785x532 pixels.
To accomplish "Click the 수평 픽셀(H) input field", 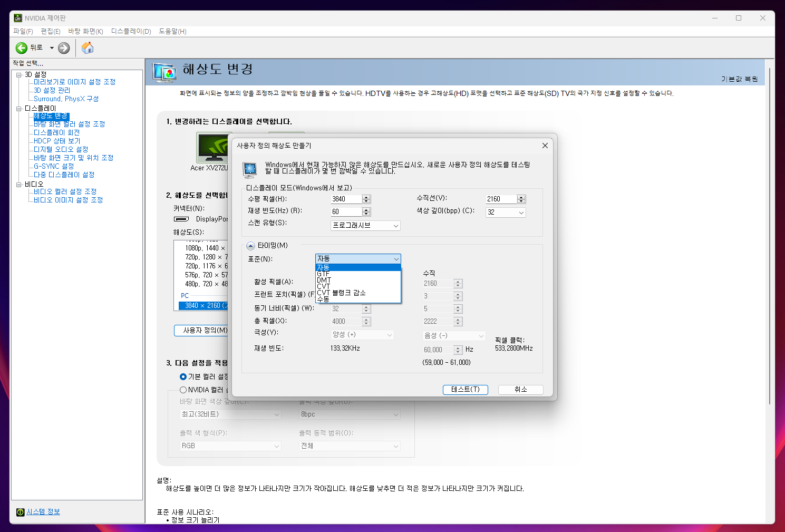I will tap(346, 199).
